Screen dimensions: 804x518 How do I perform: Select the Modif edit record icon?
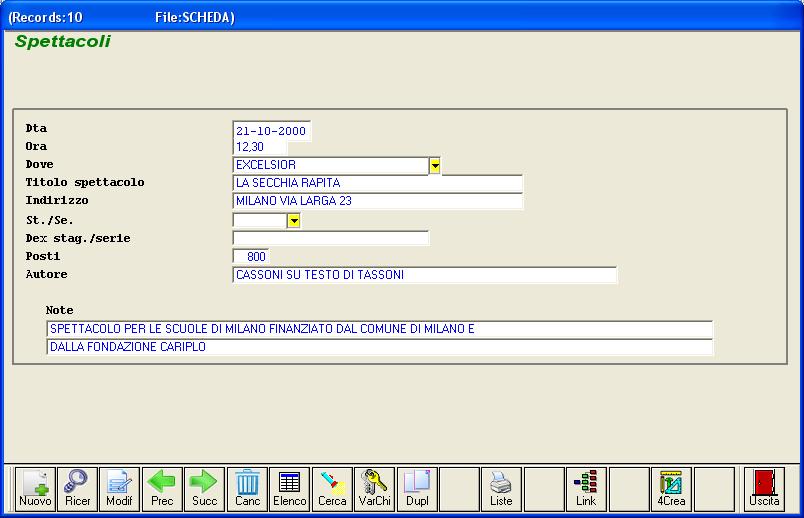click(119, 489)
